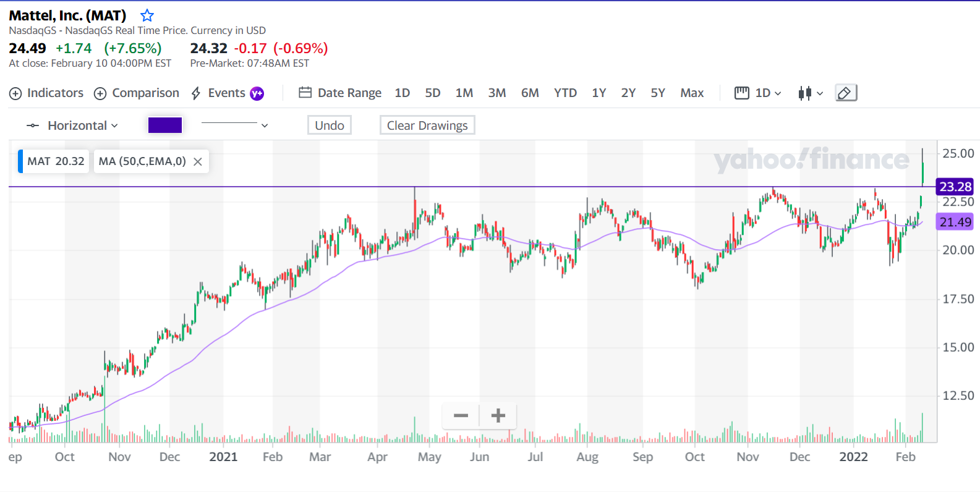Open the Comparison tool
Image resolution: width=980 pixels, height=492 pixels.
tap(137, 93)
